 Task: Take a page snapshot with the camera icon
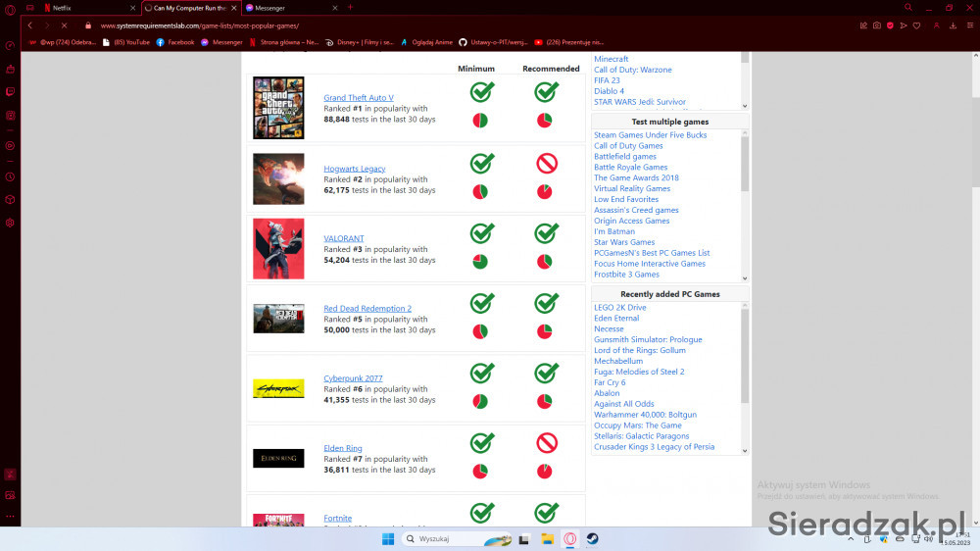click(877, 25)
